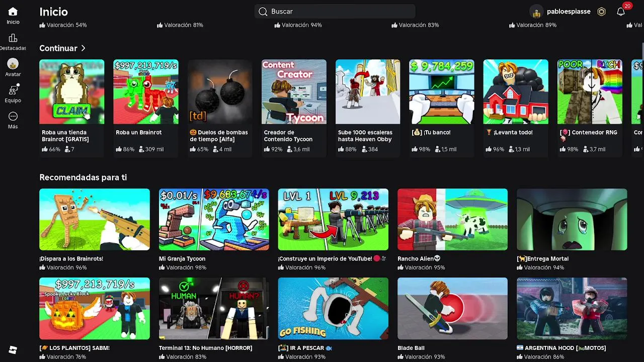This screenshot has width=644, height=362.
Task: Open Creador de Contenido Tycoon thumbnail
Action: (x=294, y=92)
